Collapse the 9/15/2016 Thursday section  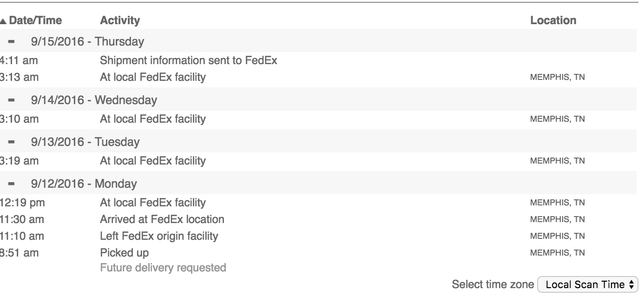pos(12,42)
